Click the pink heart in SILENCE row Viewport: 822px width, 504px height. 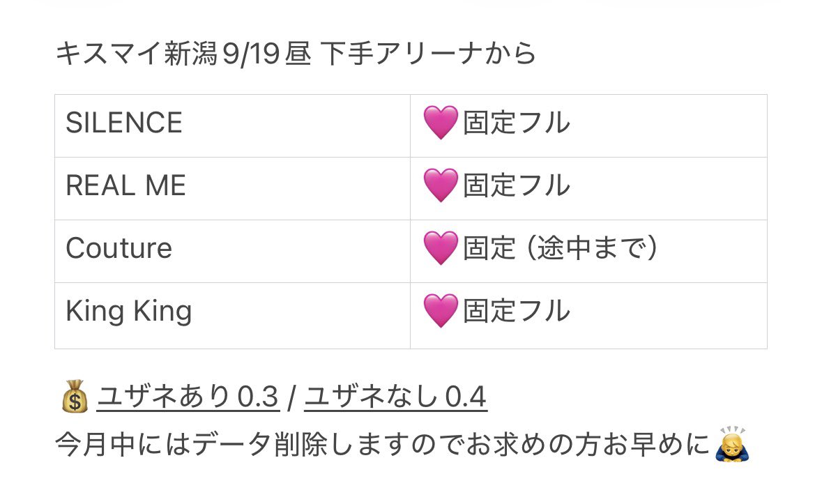[441, 123]
